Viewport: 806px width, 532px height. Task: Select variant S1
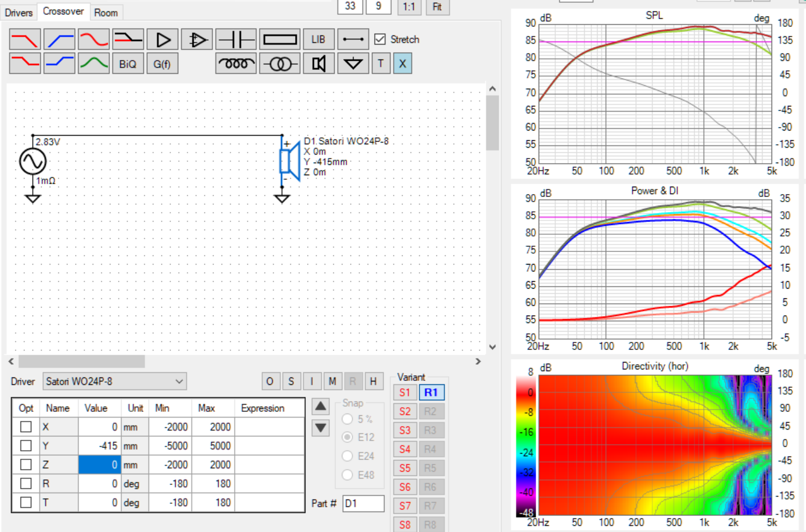405,392
